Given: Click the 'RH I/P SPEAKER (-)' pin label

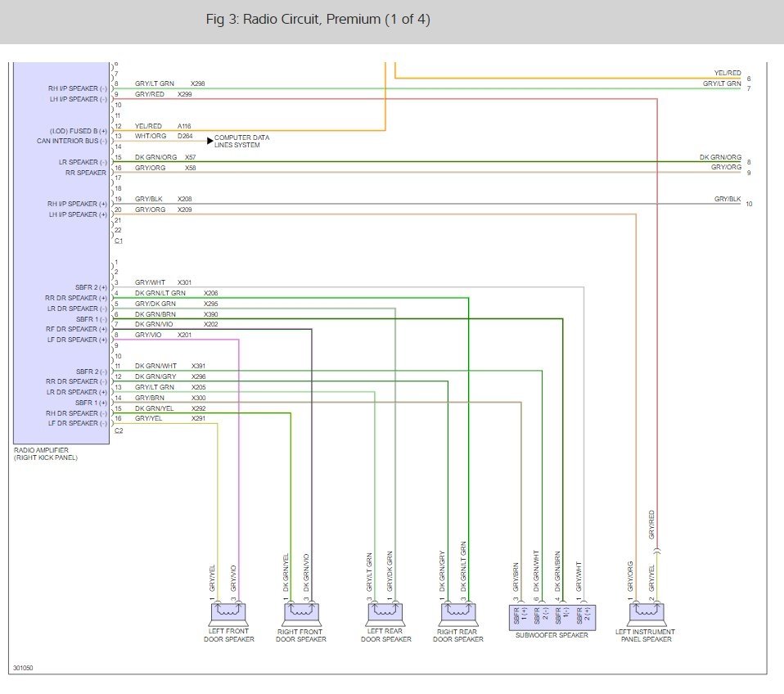Looking at the screenshot, I should tap(78, 88).
